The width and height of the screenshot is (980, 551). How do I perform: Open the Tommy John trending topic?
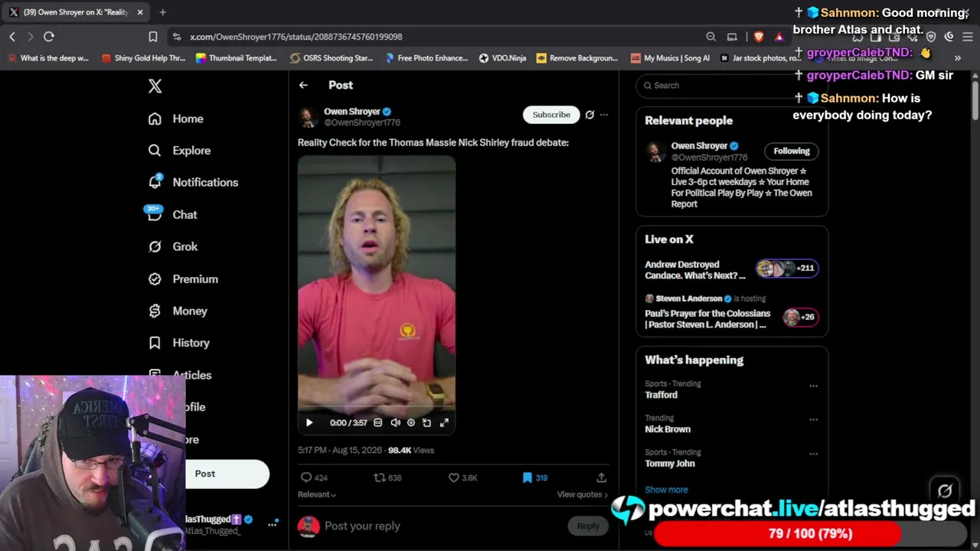(670, 464)
